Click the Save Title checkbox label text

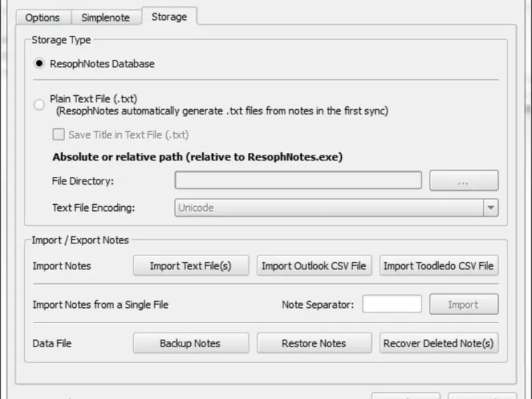(128, 134)
